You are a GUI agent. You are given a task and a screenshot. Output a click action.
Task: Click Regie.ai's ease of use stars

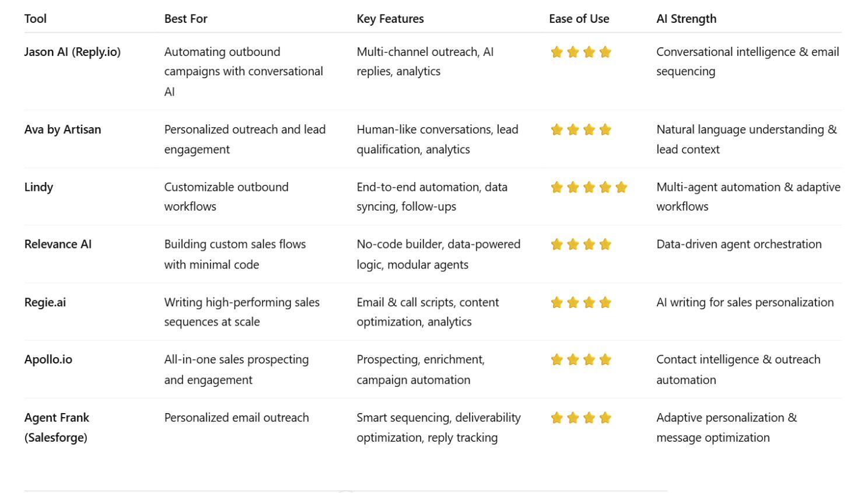click(580, 302)
